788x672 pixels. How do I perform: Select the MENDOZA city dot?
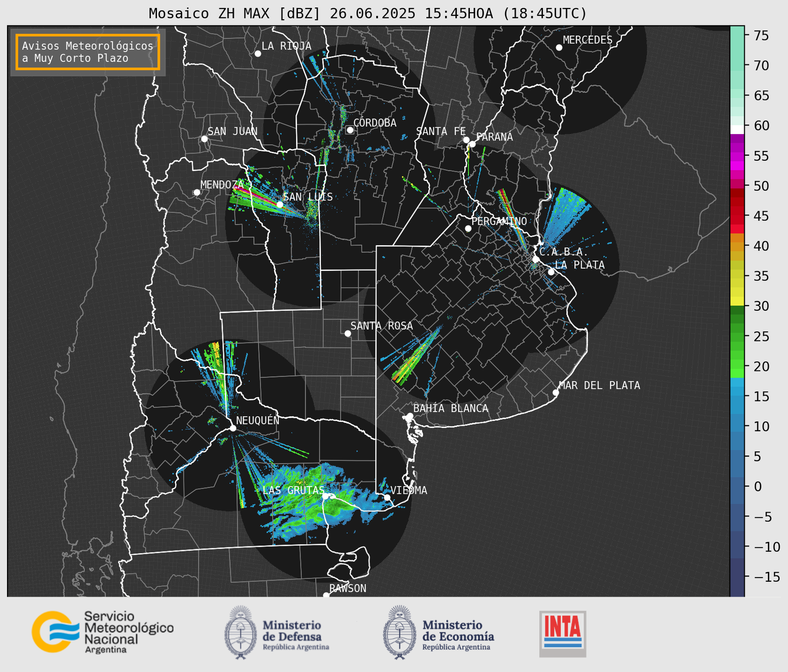(197, 192)
